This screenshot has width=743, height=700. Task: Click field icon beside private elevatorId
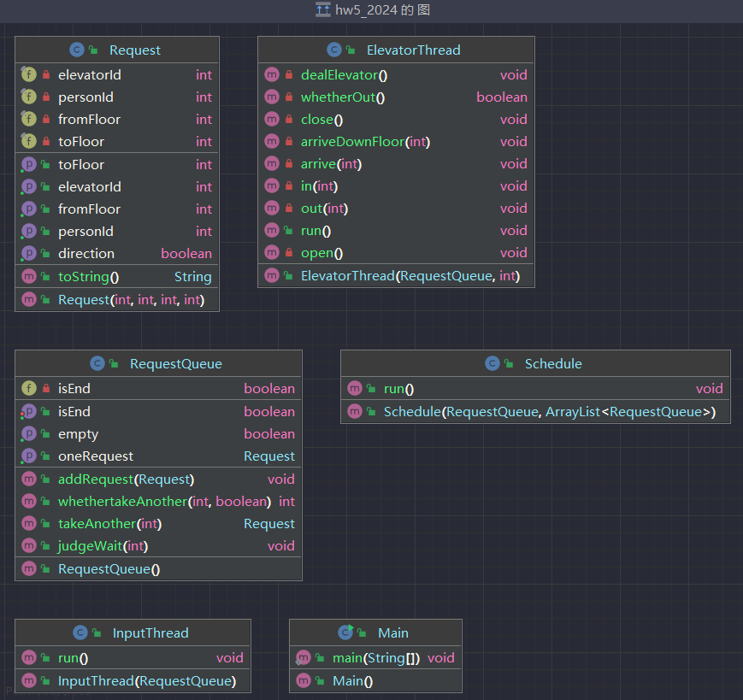(29, 74)
